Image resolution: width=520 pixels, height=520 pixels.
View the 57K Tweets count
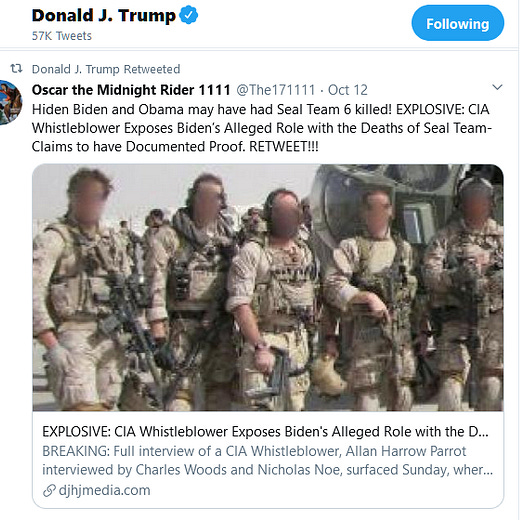pyautogui.click(x=62, y=36)
